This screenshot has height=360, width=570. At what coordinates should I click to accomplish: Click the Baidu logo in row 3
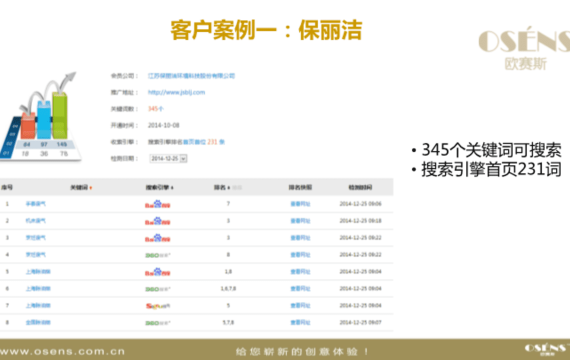[x=158, y=238]
